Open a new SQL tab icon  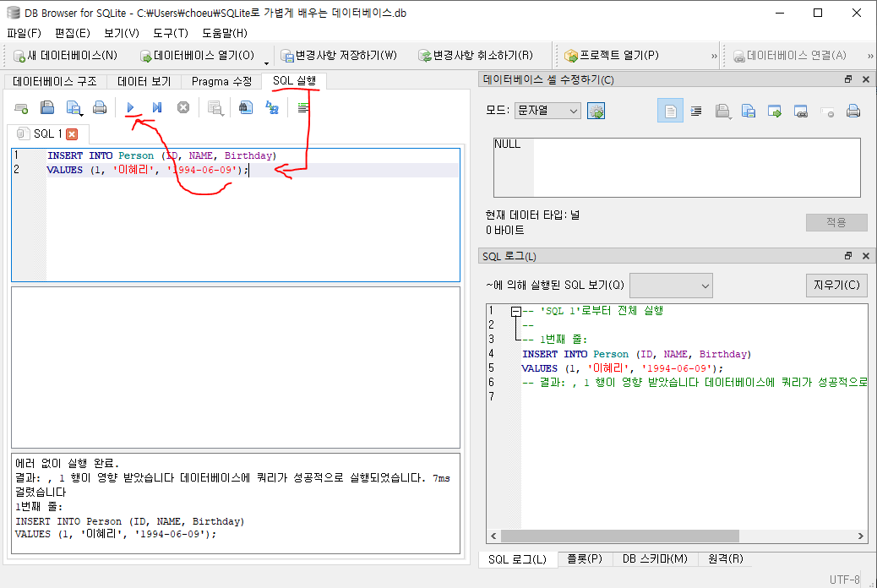[x=21, y=107]
